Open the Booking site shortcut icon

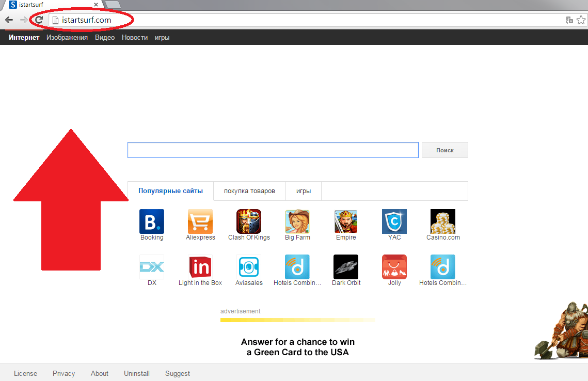point(151,221)
